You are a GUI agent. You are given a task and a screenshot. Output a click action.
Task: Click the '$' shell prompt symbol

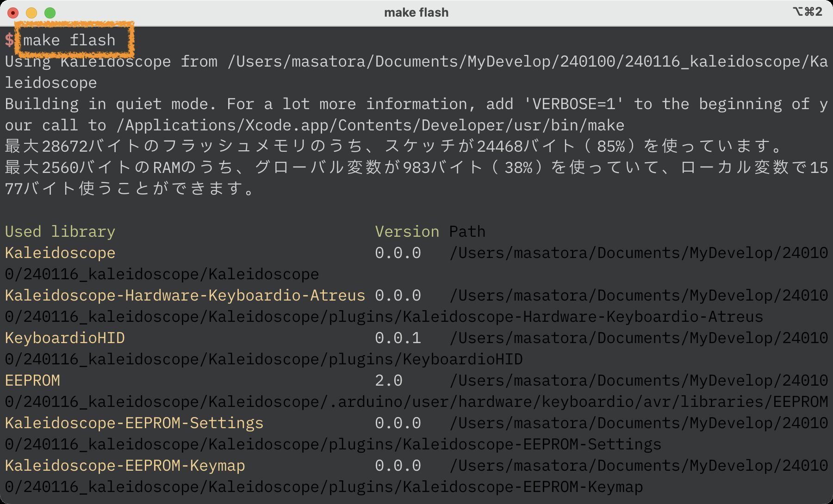pos(9,40)
